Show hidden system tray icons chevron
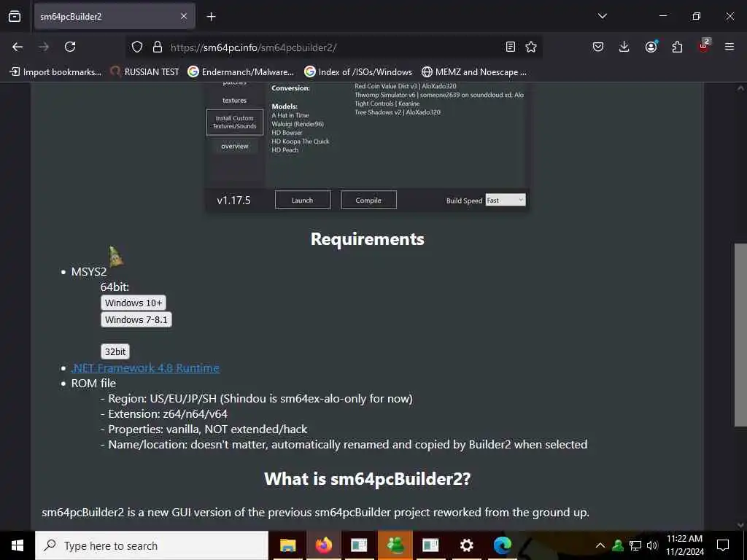 pos(600,545)
